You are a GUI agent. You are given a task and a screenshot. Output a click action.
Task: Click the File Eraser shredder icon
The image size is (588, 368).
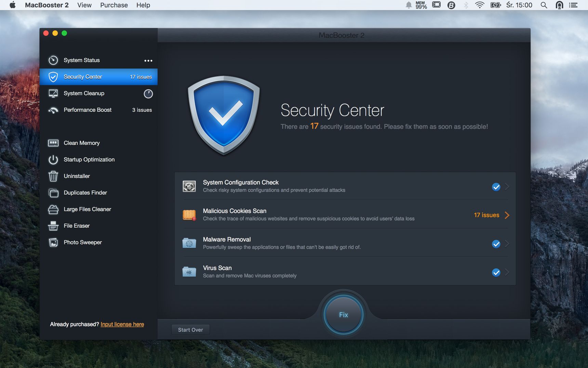[53, 226]
